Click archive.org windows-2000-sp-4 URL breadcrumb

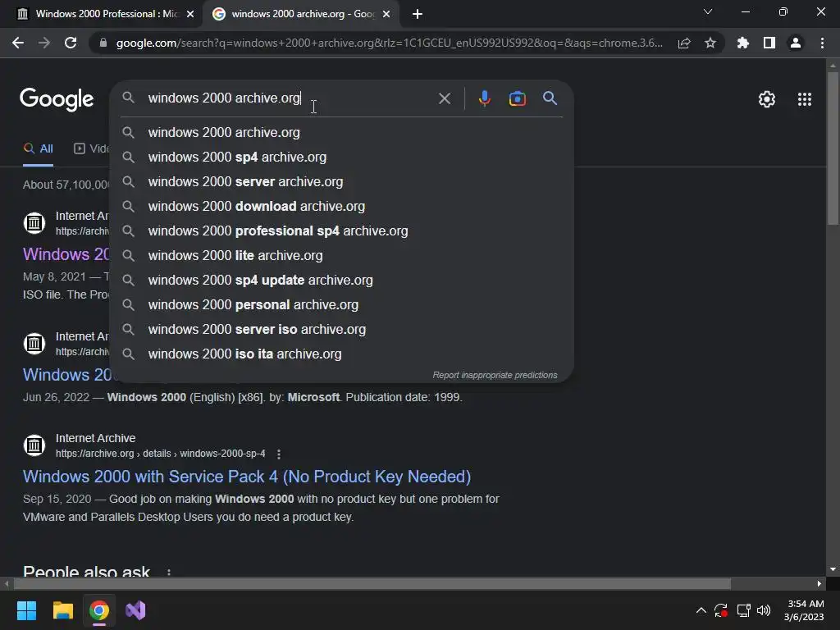[x=160, y=453]
